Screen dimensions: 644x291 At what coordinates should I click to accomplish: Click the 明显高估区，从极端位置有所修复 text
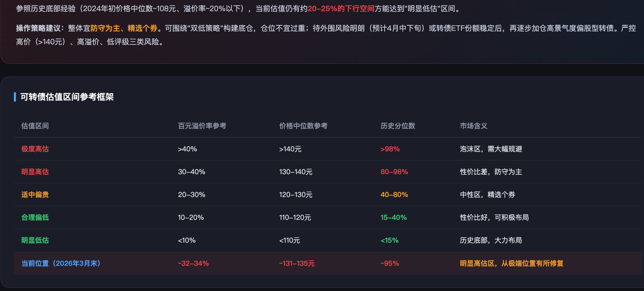click(x=512, y=263)
